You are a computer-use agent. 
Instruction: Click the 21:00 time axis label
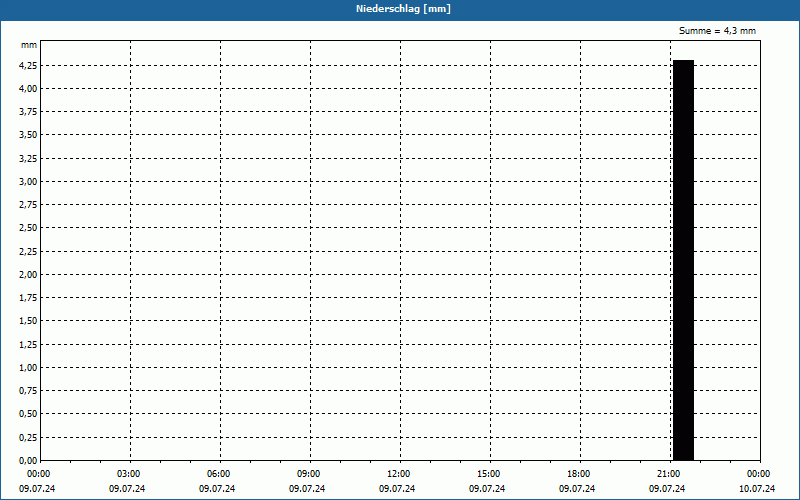click(x=668, y=474)
